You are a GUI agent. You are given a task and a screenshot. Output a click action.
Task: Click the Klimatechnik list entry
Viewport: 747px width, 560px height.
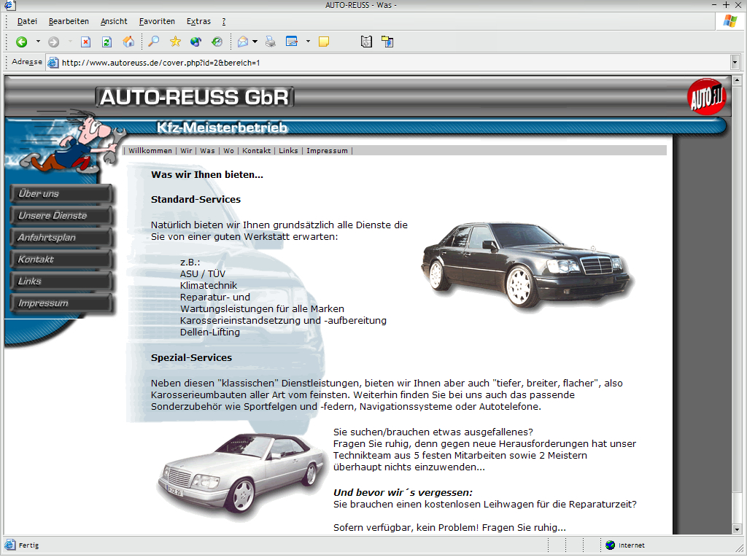208,286
